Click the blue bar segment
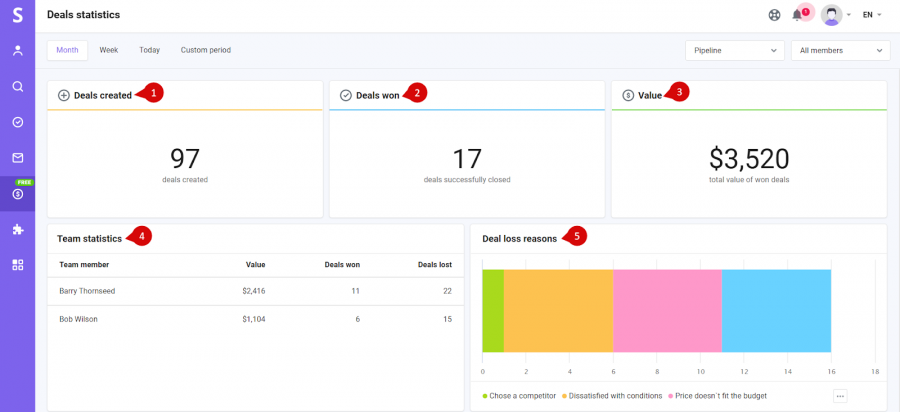The height and width of the screenshot is (412, 900). (776, 310)
